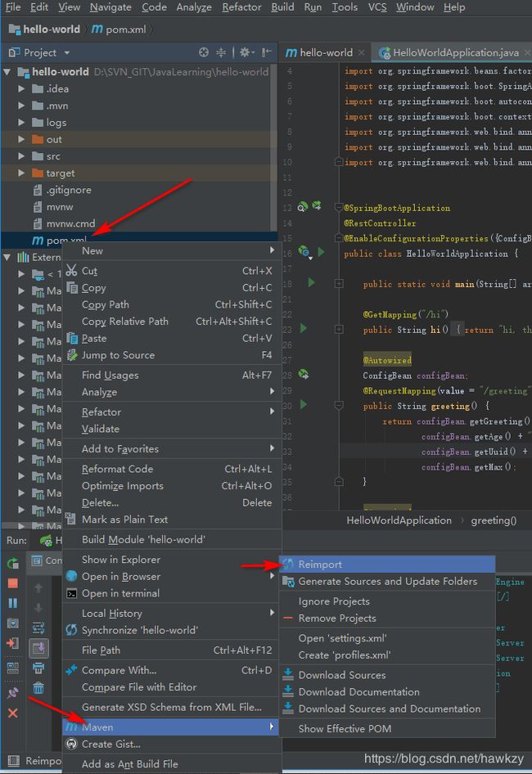Click the collapse all icon in Project panel
This screenshot has height=774, width=532.
pos(221,52)
